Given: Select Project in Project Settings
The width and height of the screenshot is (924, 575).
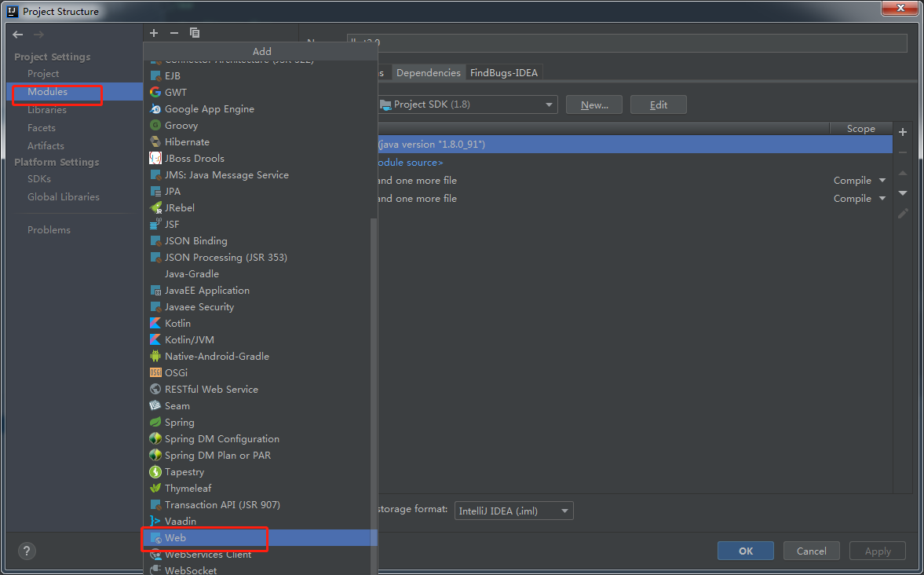Looking at the screenshot, I should click(x=43, y=74).
